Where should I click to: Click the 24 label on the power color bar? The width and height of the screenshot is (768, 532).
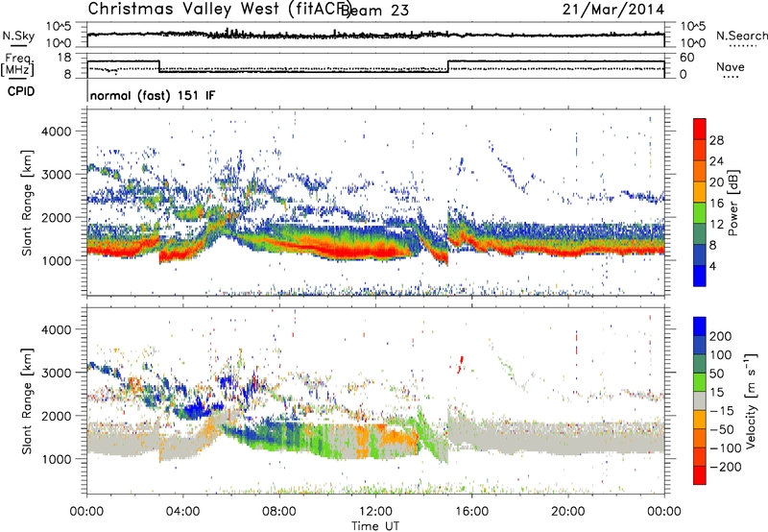[x=716, y=161]
